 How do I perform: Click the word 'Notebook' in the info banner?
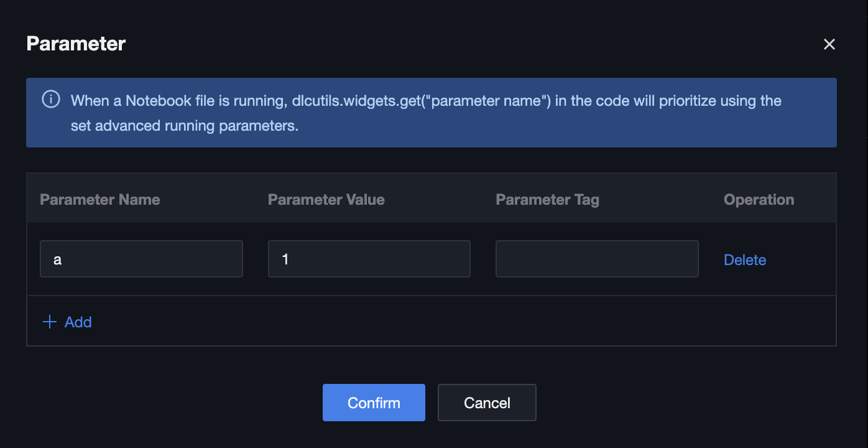pos(153,101)
